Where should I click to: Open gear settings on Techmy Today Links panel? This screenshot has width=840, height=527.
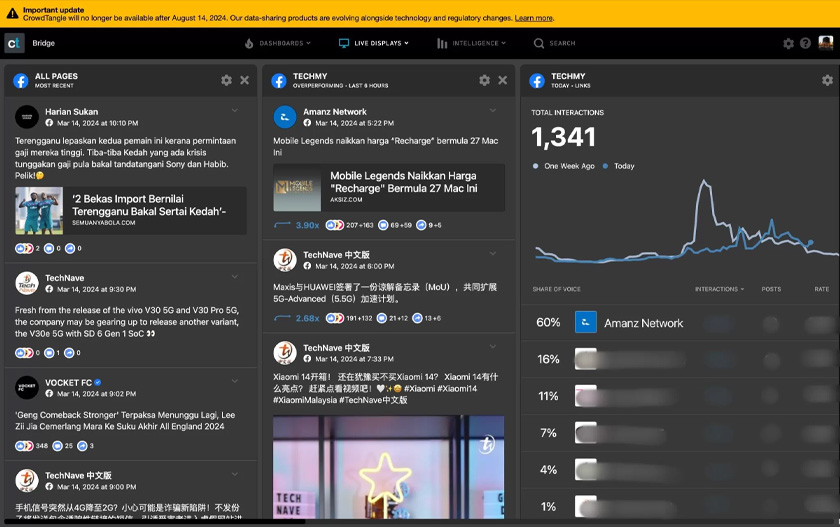pyautogui.click(x=827, y=80)
